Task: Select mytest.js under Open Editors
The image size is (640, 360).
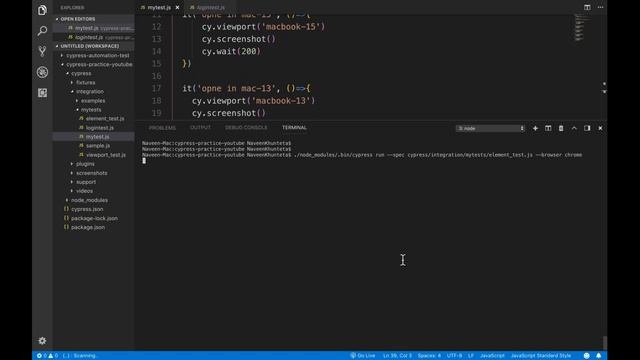Action: tap(94, 28)
